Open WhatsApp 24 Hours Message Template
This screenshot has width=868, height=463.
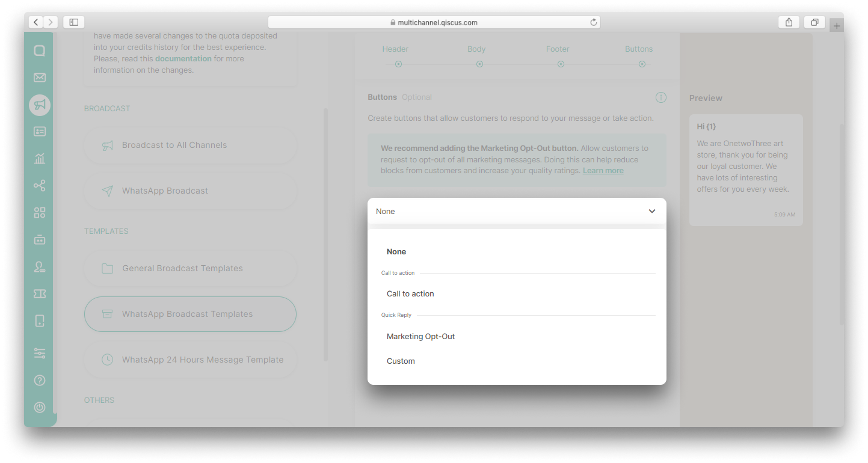tap(190, 360)
